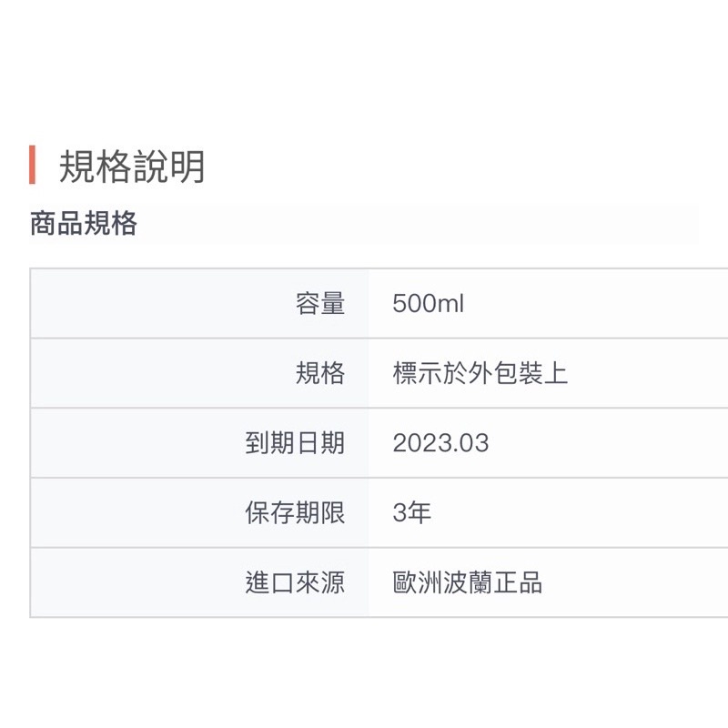The width and height of the screenshot is (728, 728).
Task: Select the 3年 shelf life value
Action: (412, 512)
